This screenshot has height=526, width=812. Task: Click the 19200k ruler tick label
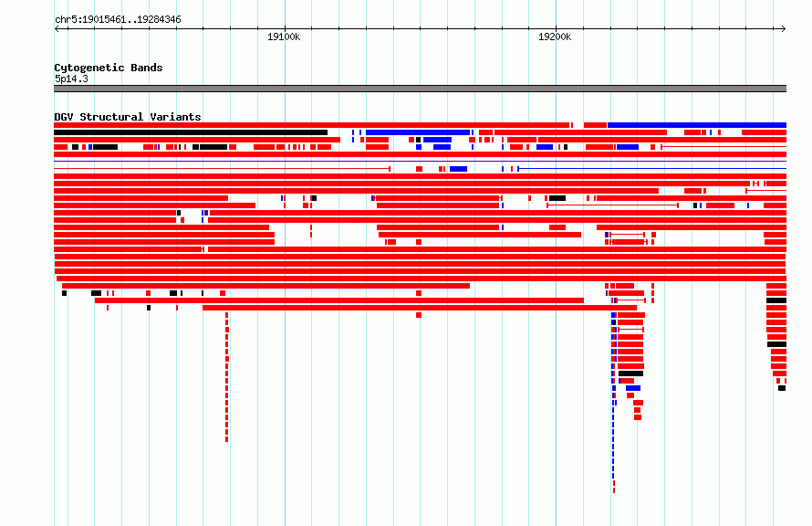tap(555, 37)
